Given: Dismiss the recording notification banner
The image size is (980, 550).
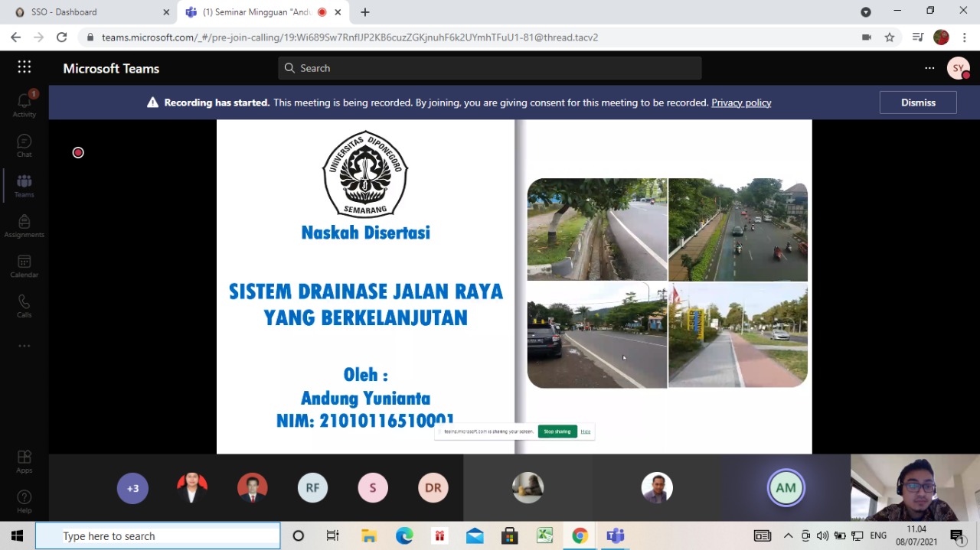Looking at the screenshot, I should [917, 103].
